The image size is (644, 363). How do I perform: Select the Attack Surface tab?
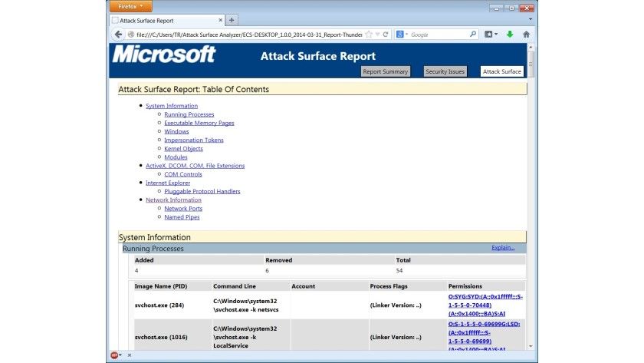click(502, 71)
